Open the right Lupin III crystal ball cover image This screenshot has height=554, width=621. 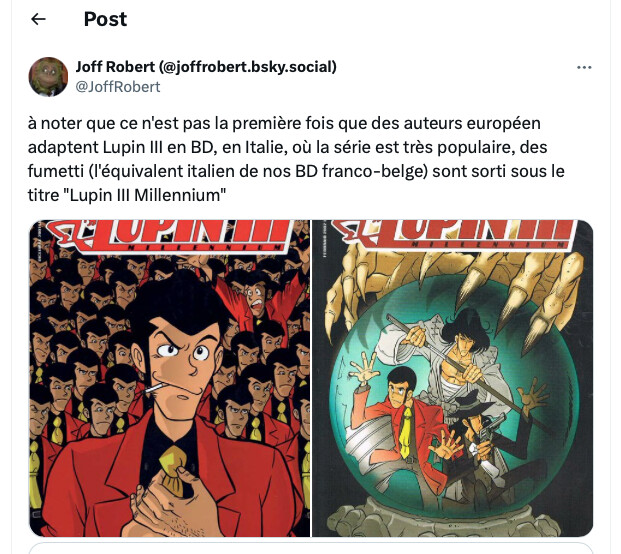[x=453, y=378]
